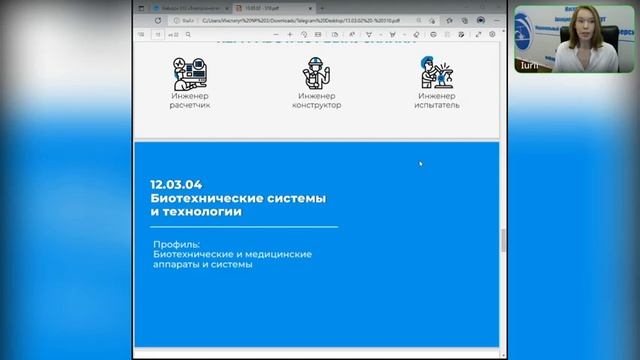Open the browser favorites

pos(449,20)
